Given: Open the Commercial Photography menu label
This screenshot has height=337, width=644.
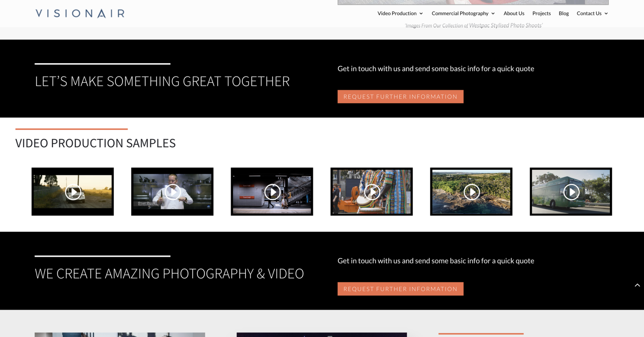Looking at the screenshot, I should pyautogui.click(x=460, y=13).
